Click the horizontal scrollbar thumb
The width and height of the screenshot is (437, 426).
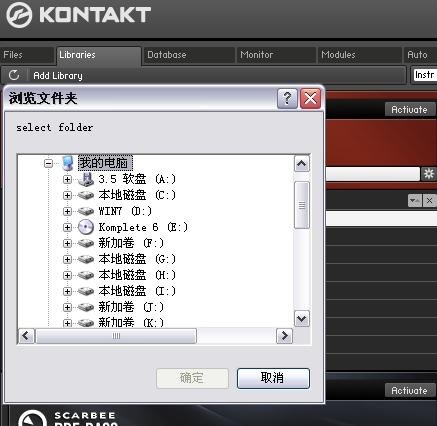116,336
